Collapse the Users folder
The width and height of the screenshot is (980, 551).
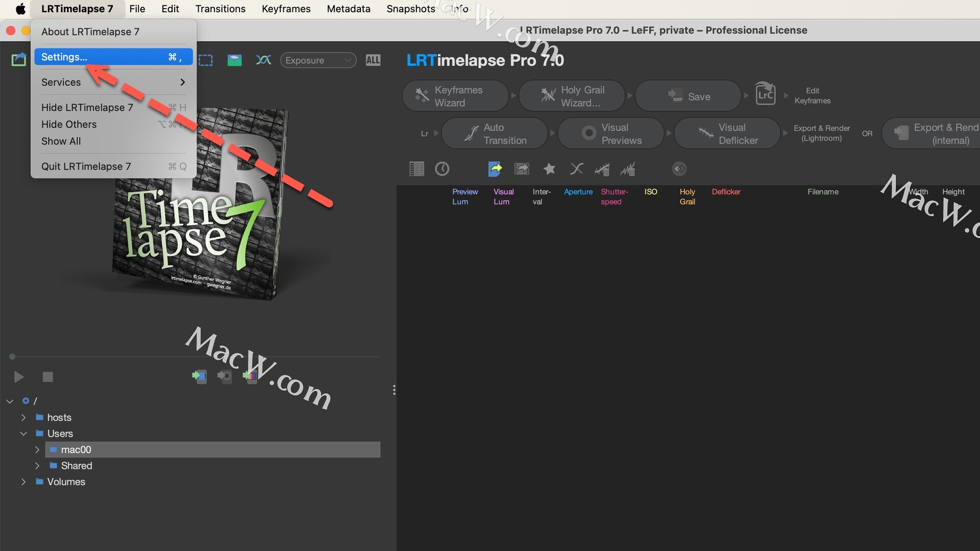pyautogui.click(x=23, y=434)
